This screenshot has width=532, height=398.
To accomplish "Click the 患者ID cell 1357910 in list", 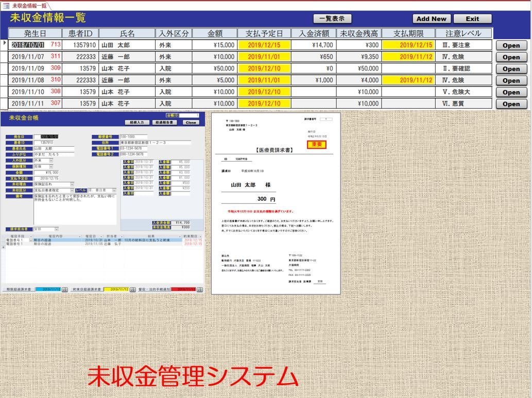I will [x=80, y=45].
